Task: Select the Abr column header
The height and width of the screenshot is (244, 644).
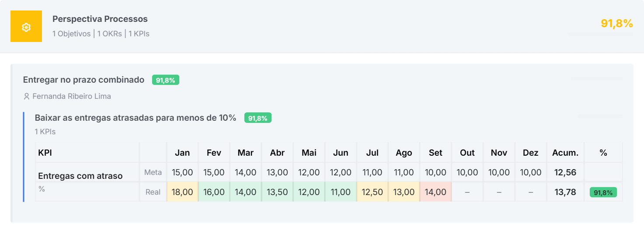Action: point(277,153)
